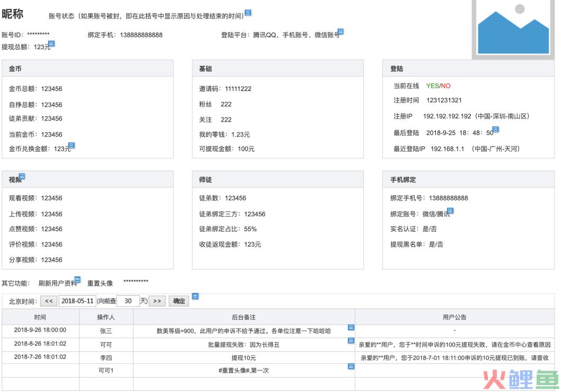This screenshot has height=392, width=572.
Task: Focus the date field showing 2018-05-11
Action: click(77, 302)
